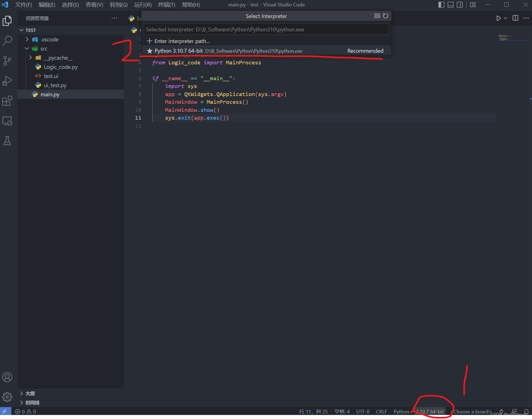Open the Manage gear settings

(7, 397)
